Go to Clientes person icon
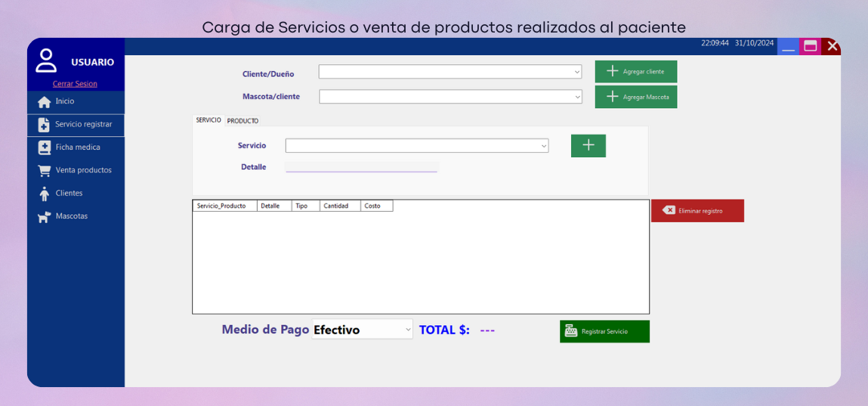The image size is (868, 406). click(45, 194)
